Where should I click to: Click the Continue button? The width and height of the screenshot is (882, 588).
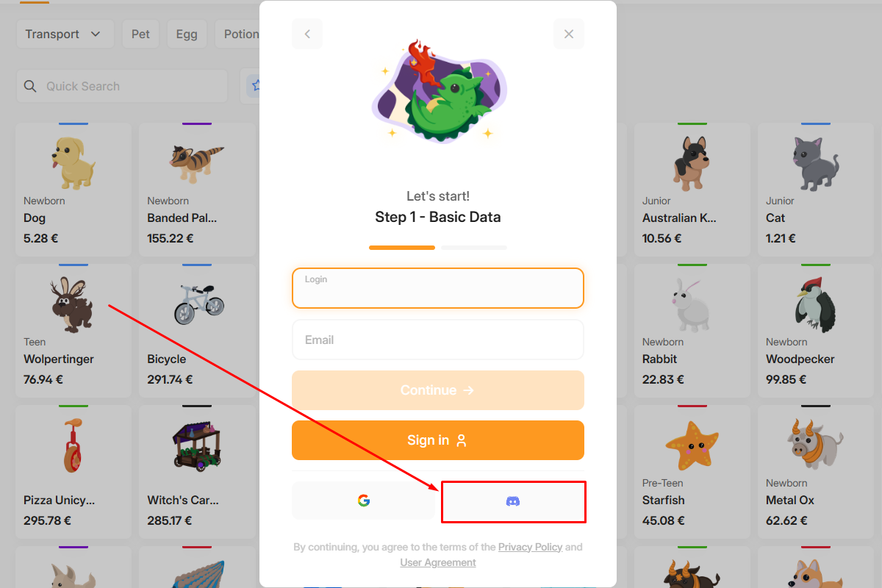coord(438,390)
